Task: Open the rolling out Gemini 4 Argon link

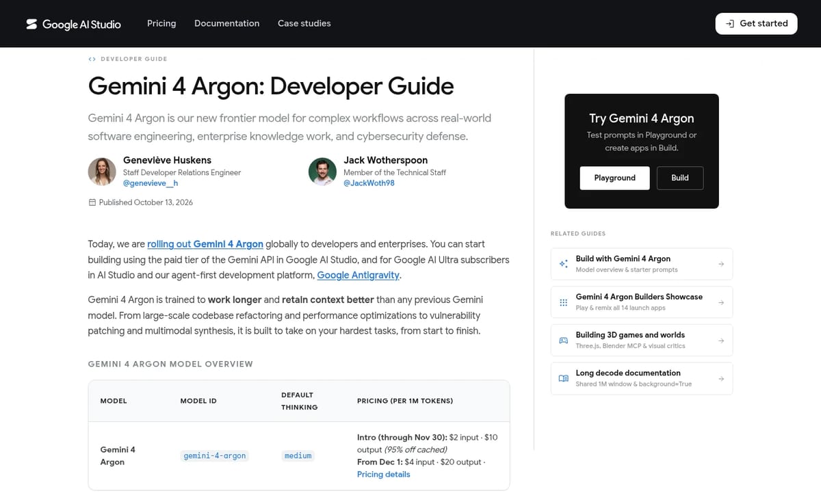Action: (x=205, y=243)
